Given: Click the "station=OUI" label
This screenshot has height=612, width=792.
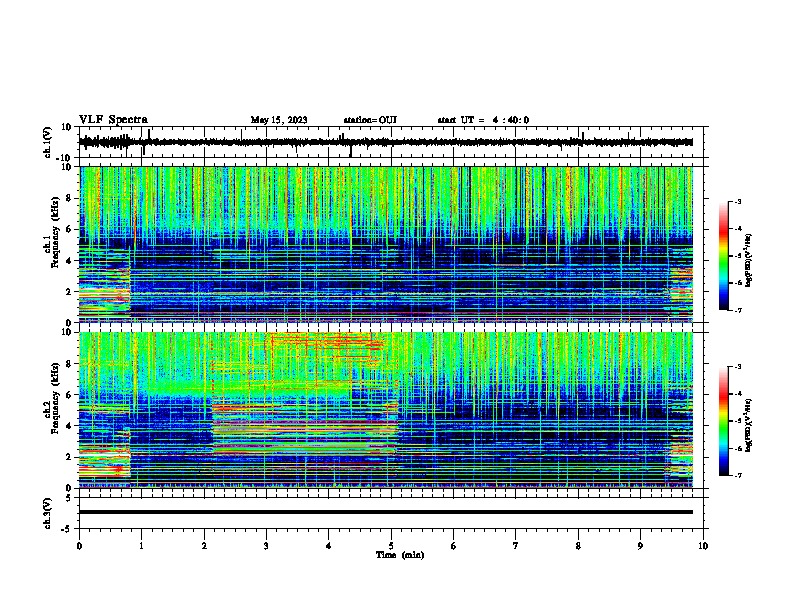Looking at the screenshot, I should pyautogui.click(x=370, y=120).
